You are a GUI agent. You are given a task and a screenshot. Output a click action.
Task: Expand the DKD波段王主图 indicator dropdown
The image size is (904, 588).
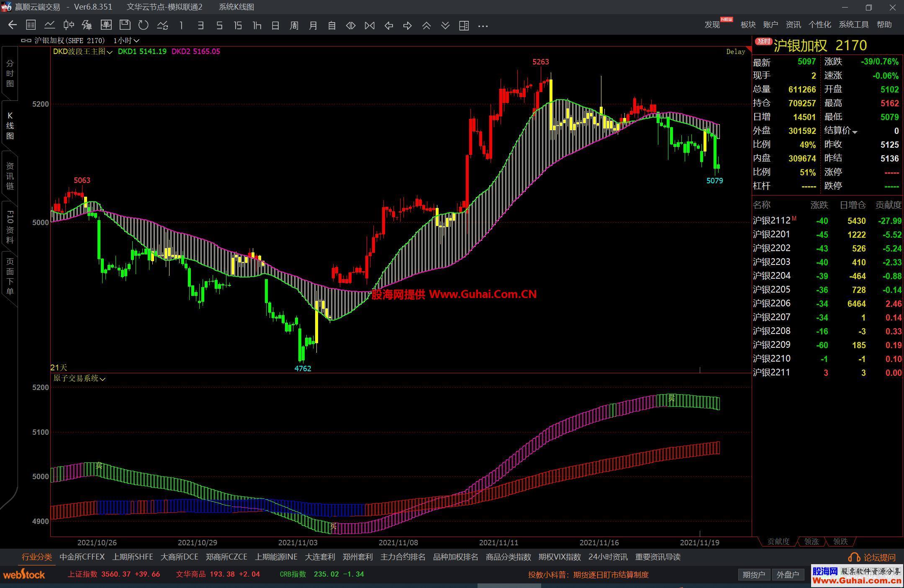tap(110, 52)
